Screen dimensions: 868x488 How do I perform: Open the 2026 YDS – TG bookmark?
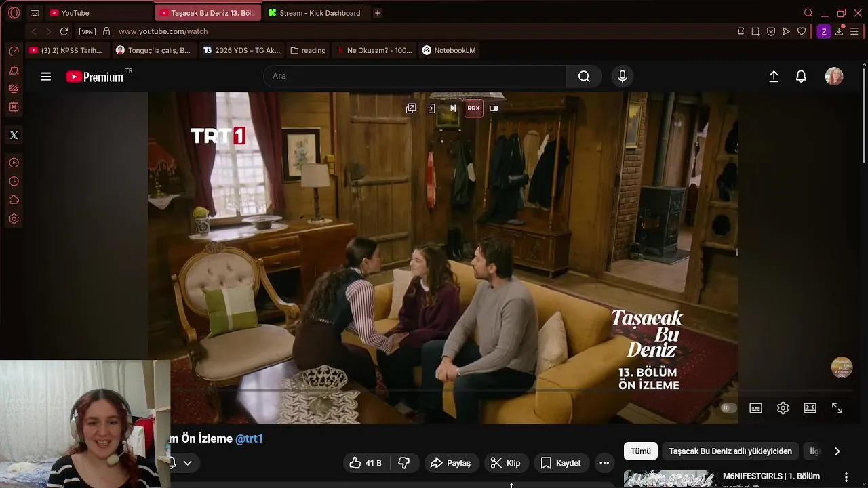click(x=241, y=50)
